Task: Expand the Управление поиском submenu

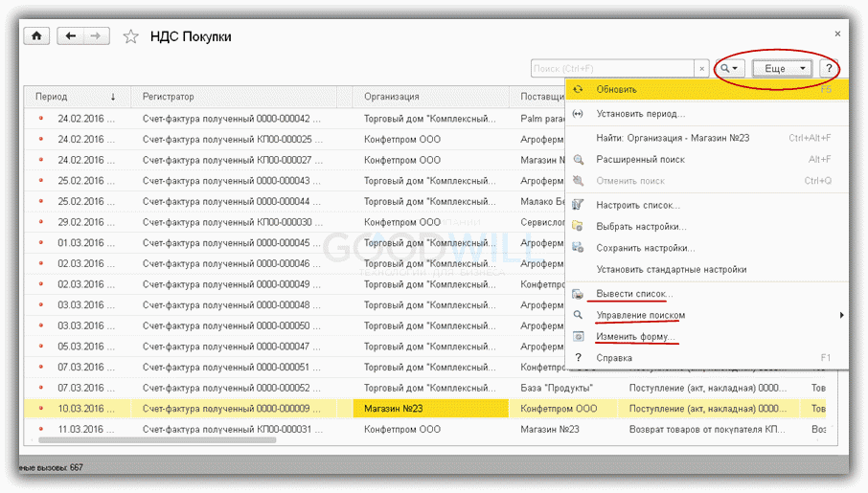Action: click(640, 315)
